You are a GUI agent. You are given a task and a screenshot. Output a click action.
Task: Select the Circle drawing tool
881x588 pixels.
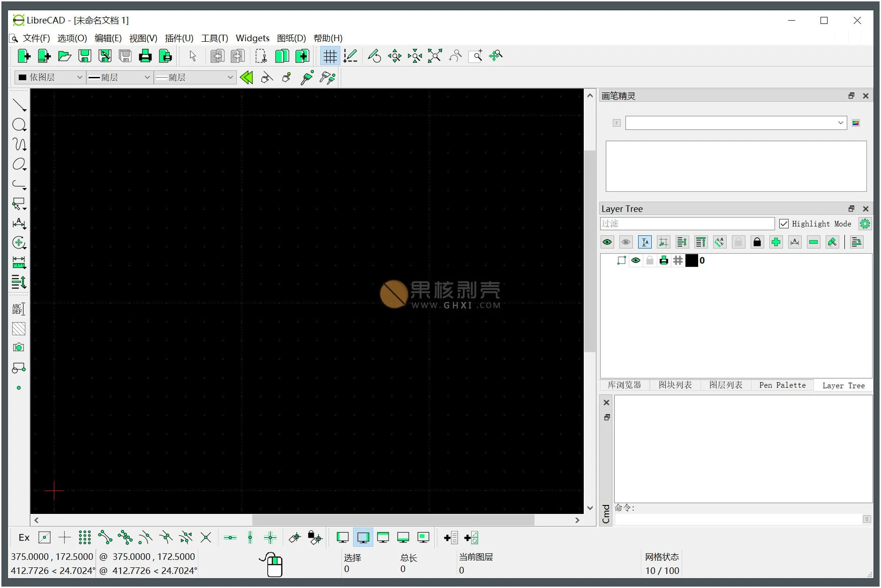pos(19,125)
